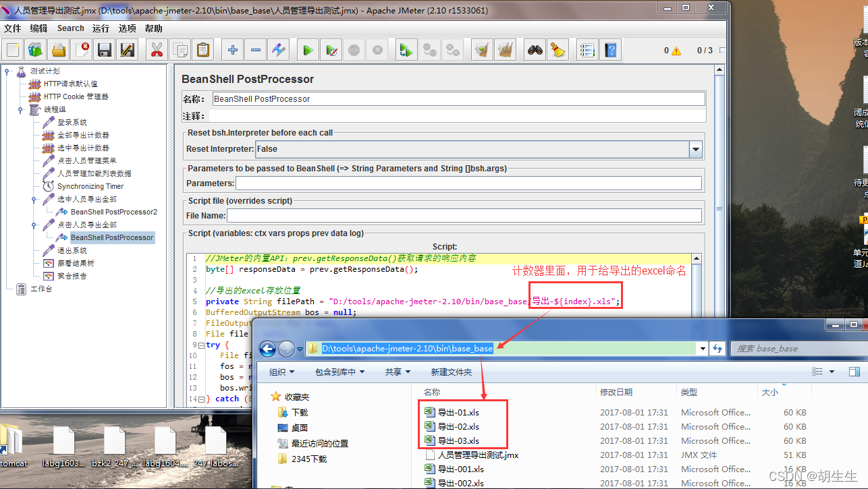868x489 pixels.
Task: Click Explorer refresh button beside address bar
Action: 717,349
